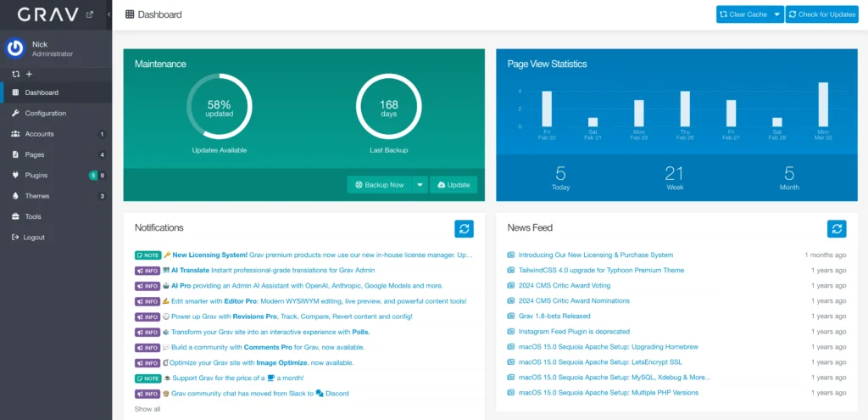The image size is (868, 420).
Task: Click the Clear Cache button
Action: (743, 14)
